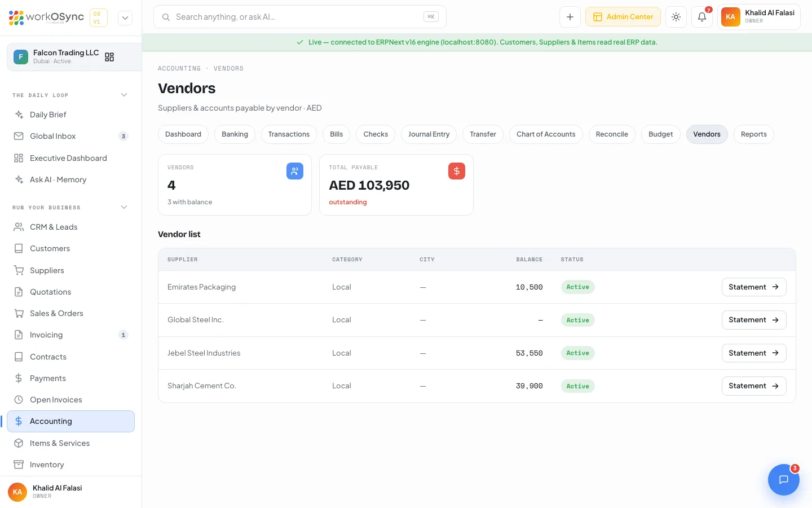Click the Khalid Al Falasi profile button
Viewport: 812px width, 508px height.
[x=759, y=17]
